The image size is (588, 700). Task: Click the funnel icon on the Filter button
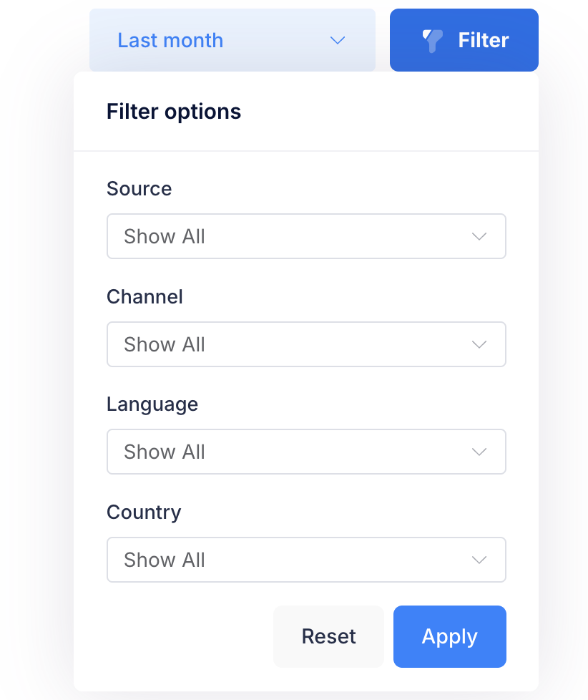431,40
